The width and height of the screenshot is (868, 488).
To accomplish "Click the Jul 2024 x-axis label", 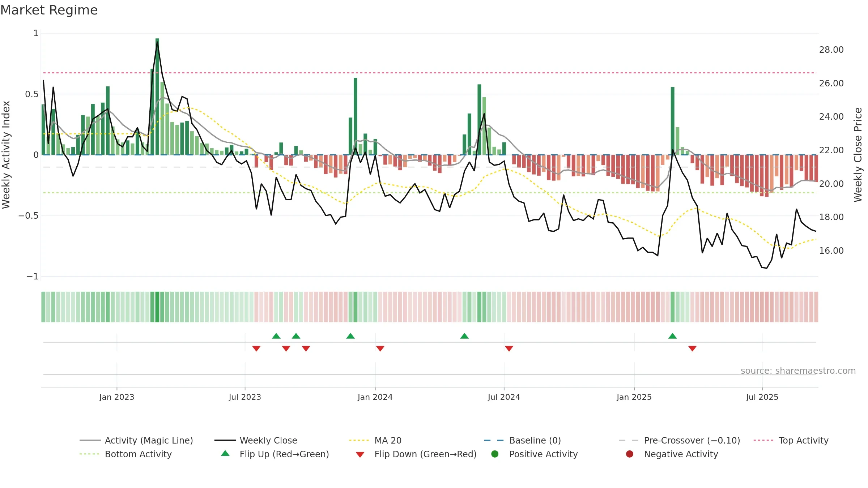I will coord(504,397).
